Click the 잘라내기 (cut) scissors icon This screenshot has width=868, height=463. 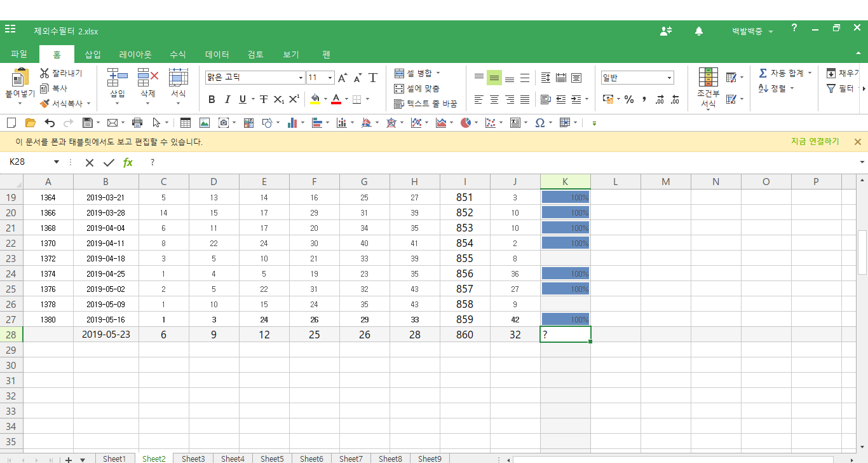click(44, 74)
